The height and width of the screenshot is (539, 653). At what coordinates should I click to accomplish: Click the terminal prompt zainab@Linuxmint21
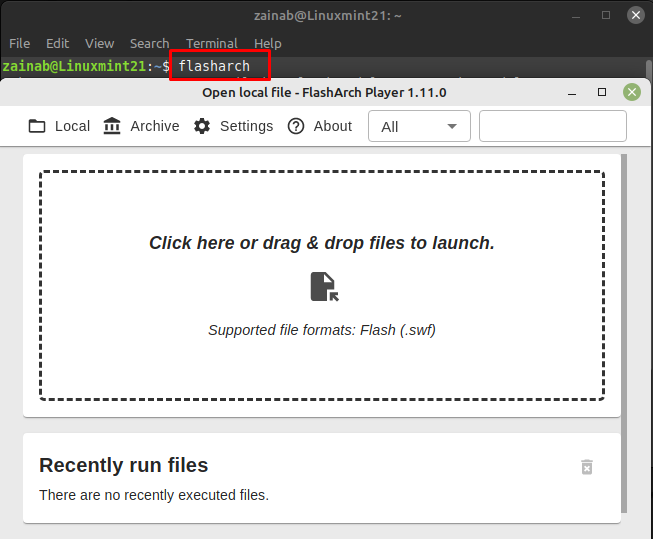coord(74,66)
